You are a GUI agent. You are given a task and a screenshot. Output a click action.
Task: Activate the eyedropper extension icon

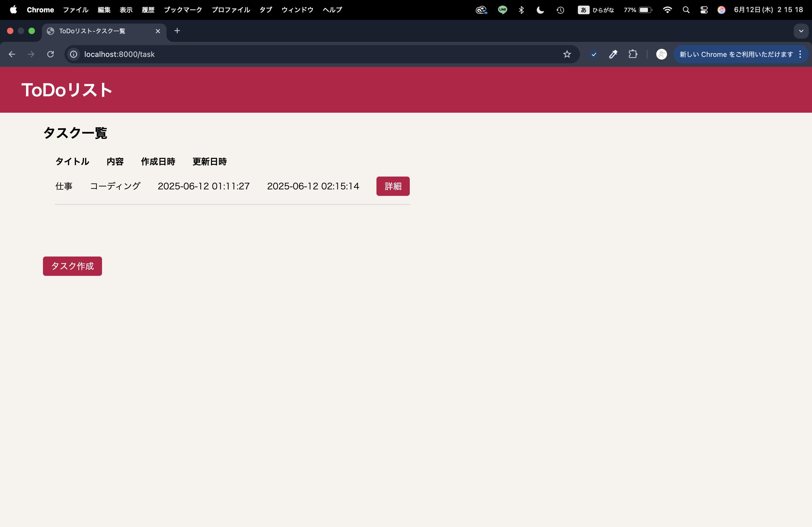tap(614, 54)
